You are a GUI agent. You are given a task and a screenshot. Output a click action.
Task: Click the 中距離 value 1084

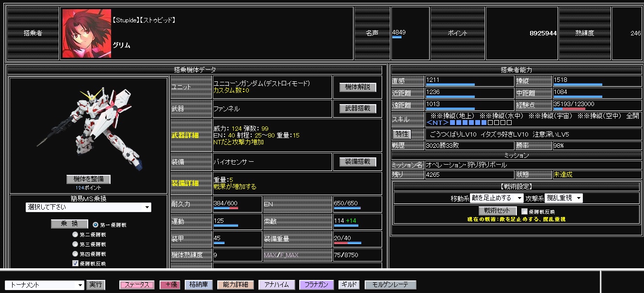coord(560,92)
